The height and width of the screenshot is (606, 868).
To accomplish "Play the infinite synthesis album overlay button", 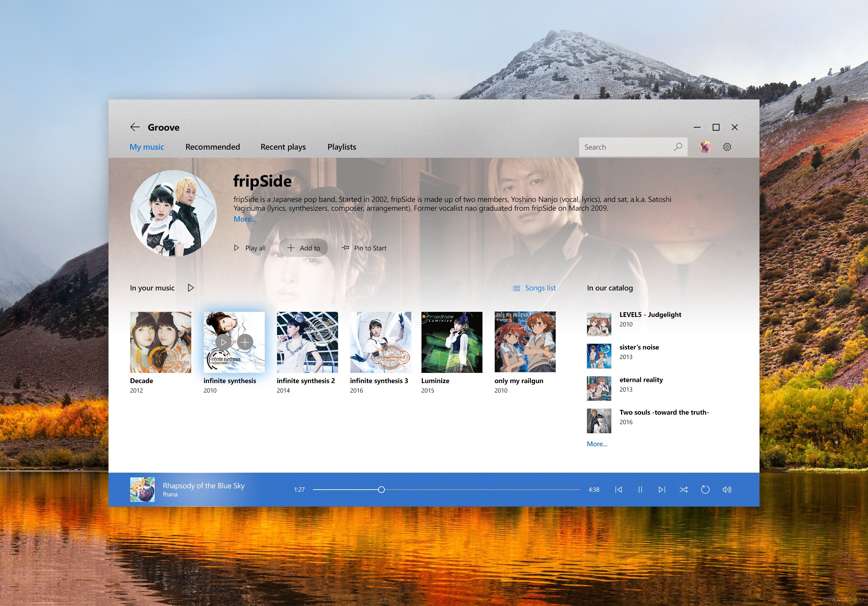I will pos(223,342).
